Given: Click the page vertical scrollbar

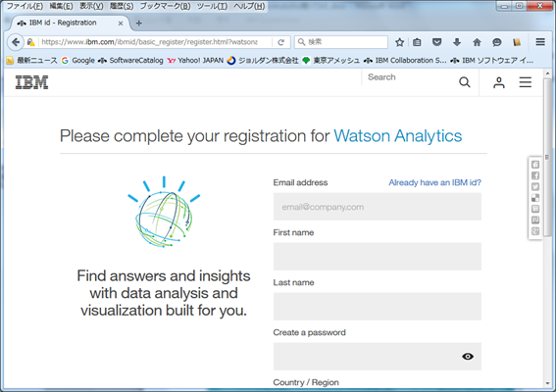Looking at the screenshot, I should pyautogui.click(x=547, y=228).
